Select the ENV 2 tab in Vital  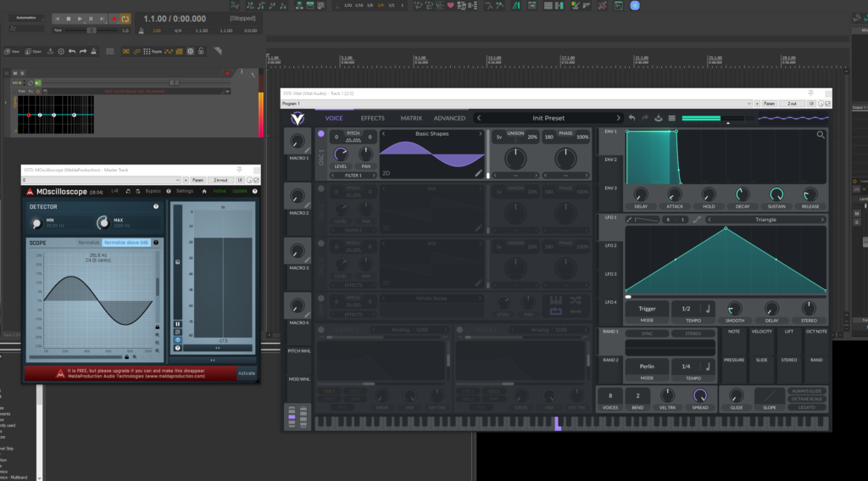pyautogui.click(x=610, y=159)
